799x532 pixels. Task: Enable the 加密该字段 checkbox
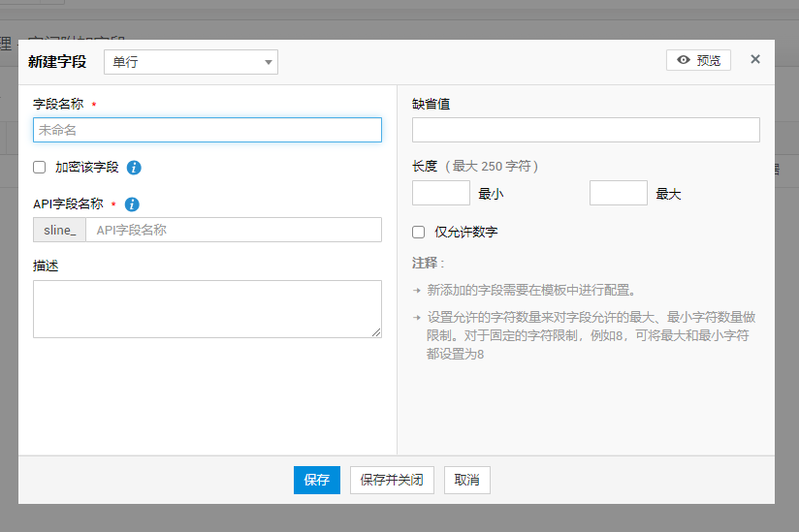(x=40, y=168)
